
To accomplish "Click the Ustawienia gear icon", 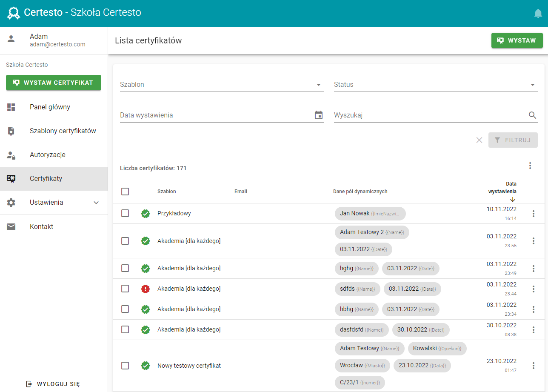I will (x=11, y=203).
